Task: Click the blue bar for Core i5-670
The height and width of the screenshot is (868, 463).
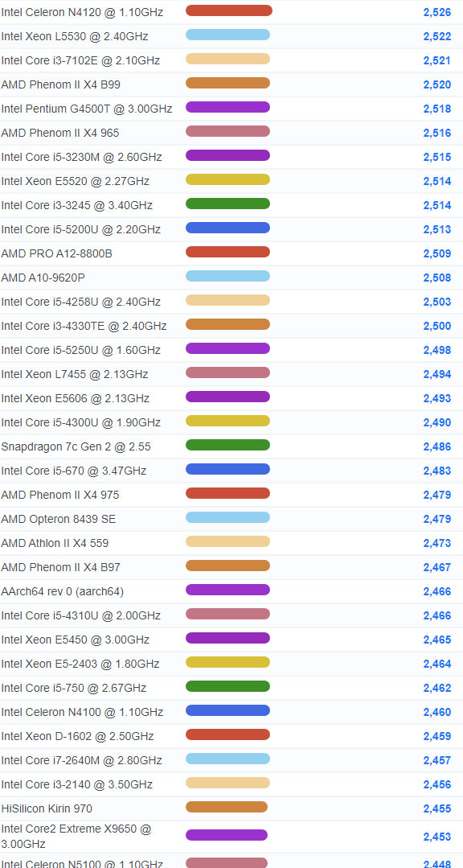Action: (228, 469)
